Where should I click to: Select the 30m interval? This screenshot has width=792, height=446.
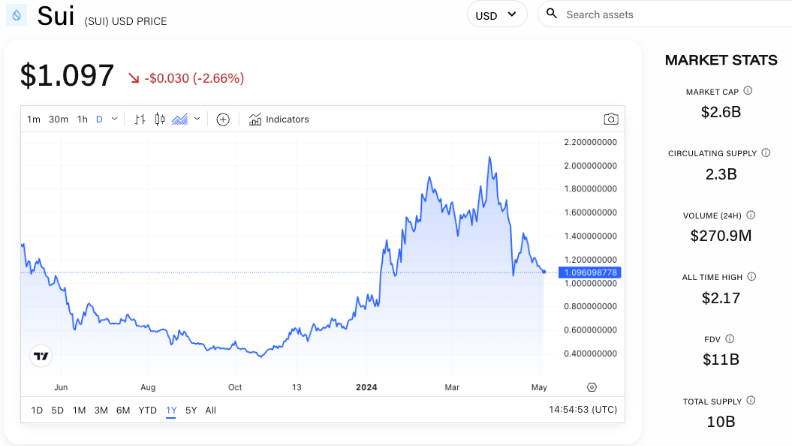[x=59, y=119]
